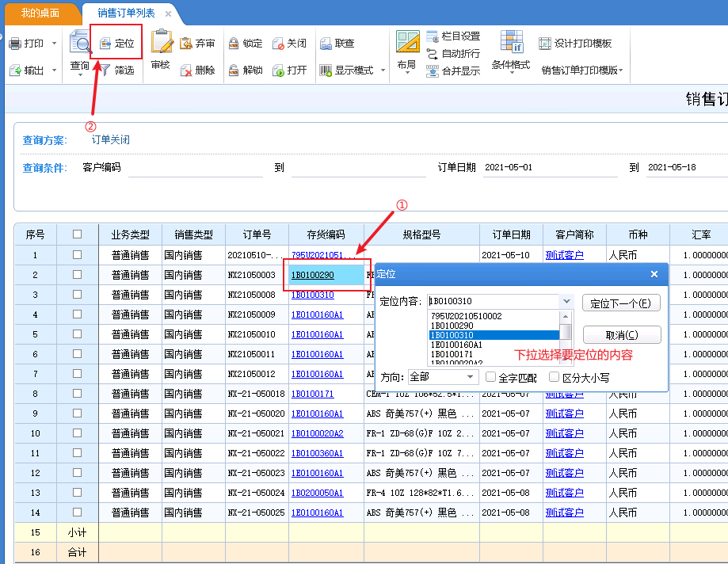Screen dimensions: 728x564
Task: Click the 订单日期 start date field
Action: coord(550,168)
